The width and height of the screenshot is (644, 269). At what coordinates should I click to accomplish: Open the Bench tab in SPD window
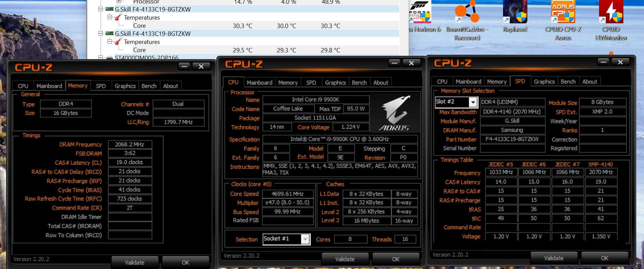(x=568, y=81)
